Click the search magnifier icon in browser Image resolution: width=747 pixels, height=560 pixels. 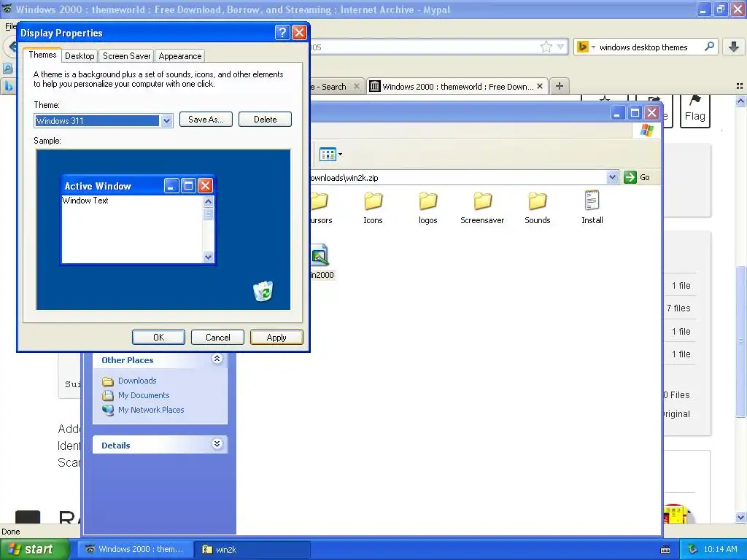point(709,46)
